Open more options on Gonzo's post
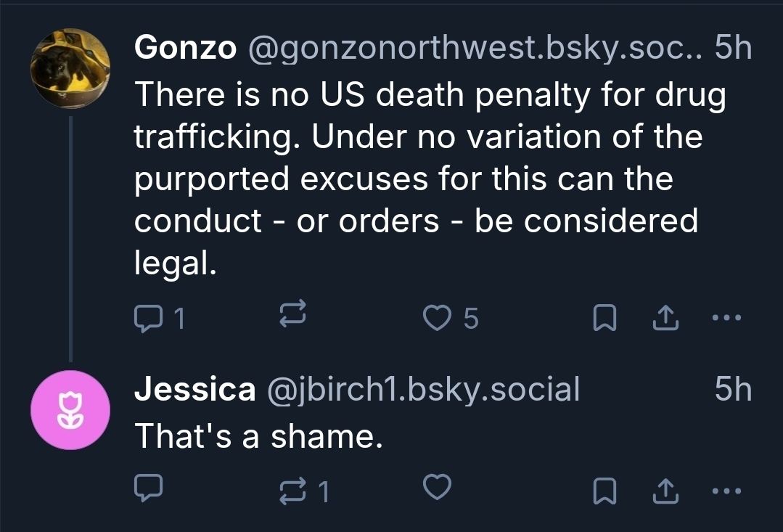The image size is (783, 532). point(726,317)
